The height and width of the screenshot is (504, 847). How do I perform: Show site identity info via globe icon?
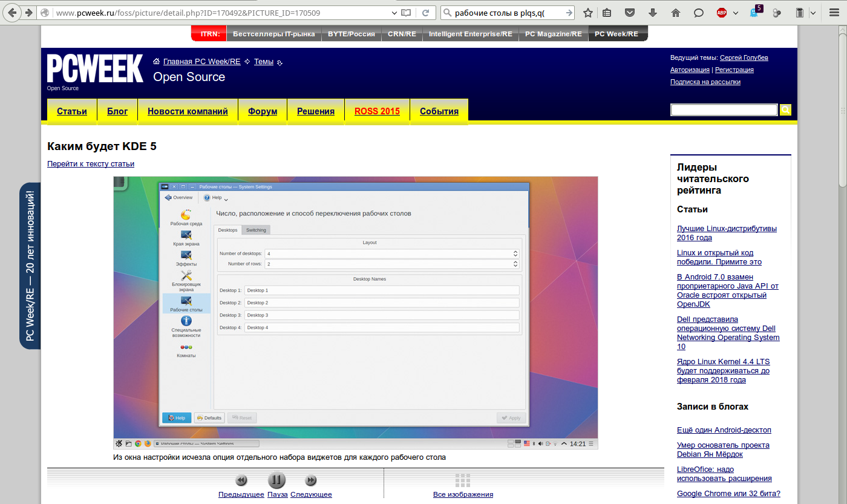[45, 13]
